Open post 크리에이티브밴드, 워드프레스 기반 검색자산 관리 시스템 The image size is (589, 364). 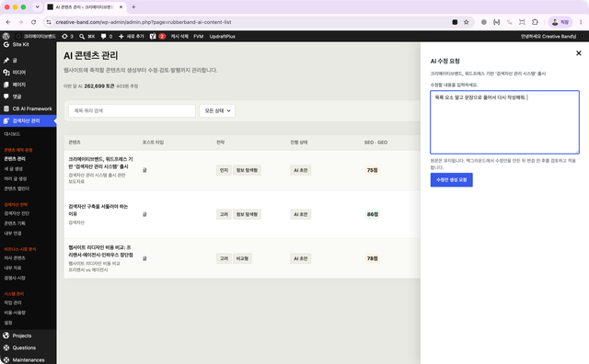(100, 163)
